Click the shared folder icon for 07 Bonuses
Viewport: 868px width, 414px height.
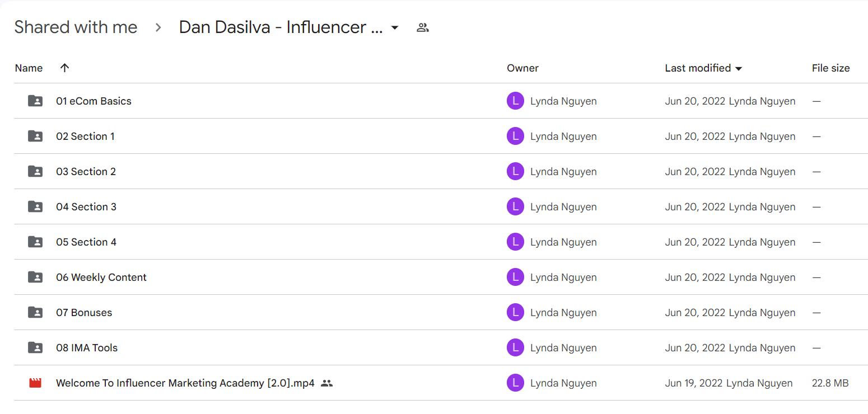pyautogui.click(x=35, y=313)
